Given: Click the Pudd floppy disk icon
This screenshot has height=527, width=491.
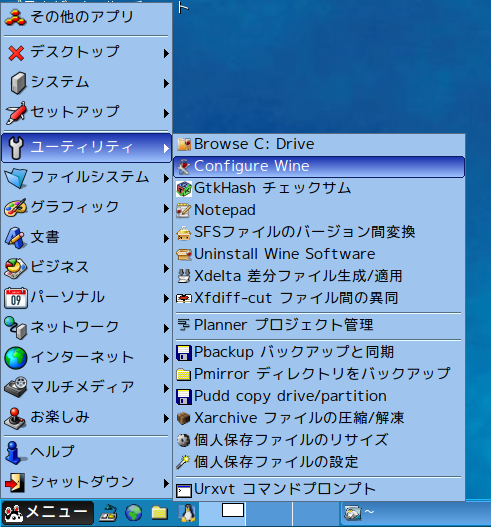Looking at the screenshot, I should (x=184, y=397).
